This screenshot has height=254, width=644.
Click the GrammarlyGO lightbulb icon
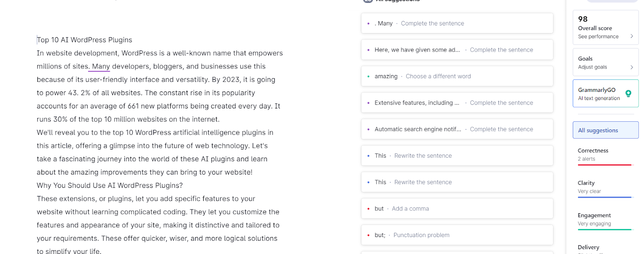pos(628,94)
